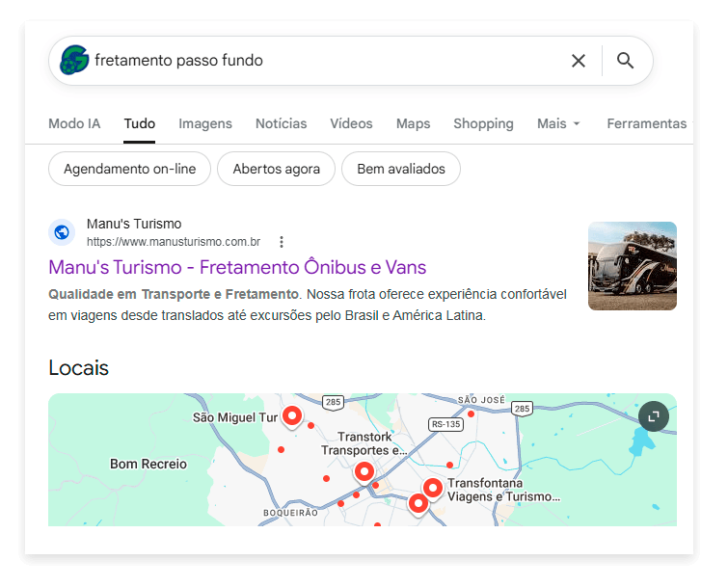
Task: Apply the Abertos agora filter chip
Action: (276, 169)
